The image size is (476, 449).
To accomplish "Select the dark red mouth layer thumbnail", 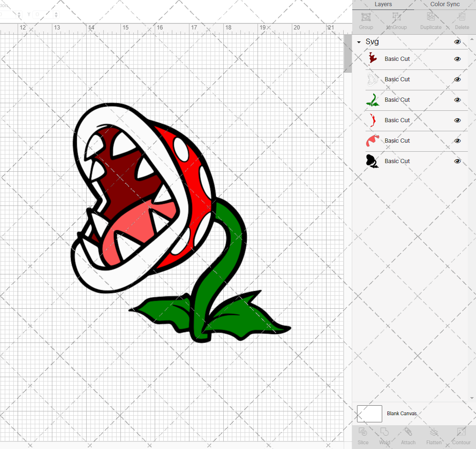I will tap(373, 58).
